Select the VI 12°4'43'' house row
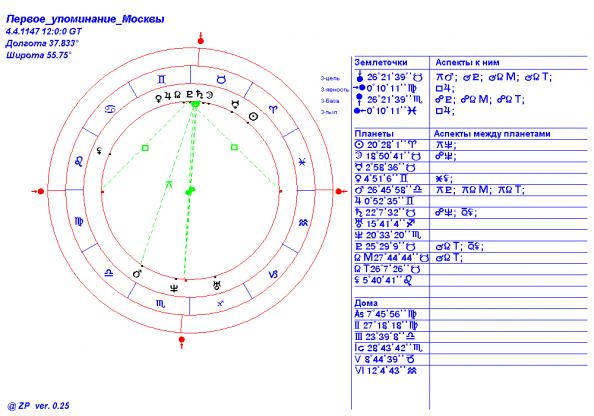Screen dimensions: 594x416 [x=386, y=371]
